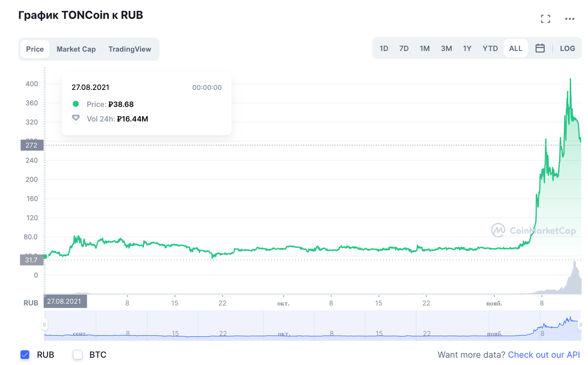Enter fullscreen chart mode

pos(545,19)
